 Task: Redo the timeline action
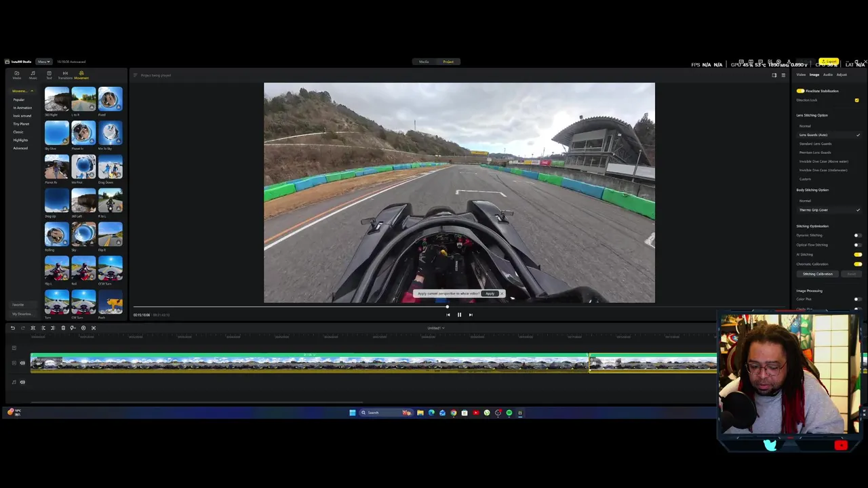22,328
